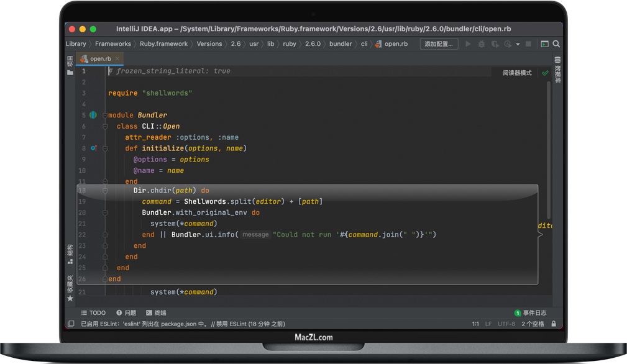Click the bookmark star icon bottom-left
627x364 pixels.
click(x=70, y=298)
